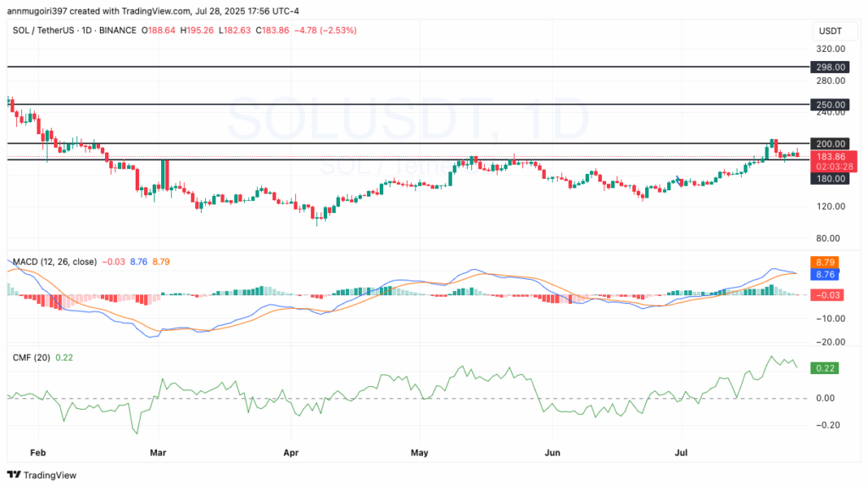Click the blue MACD value 8.76 in legend
The width and height of the screenshot is (868, 487).
pos(138,261)
